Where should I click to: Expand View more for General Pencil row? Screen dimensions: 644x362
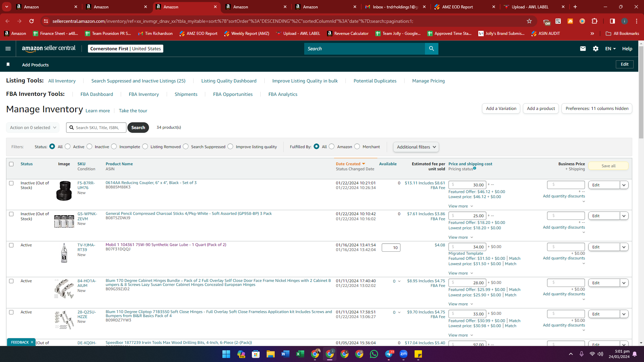[x=461, y=237]
